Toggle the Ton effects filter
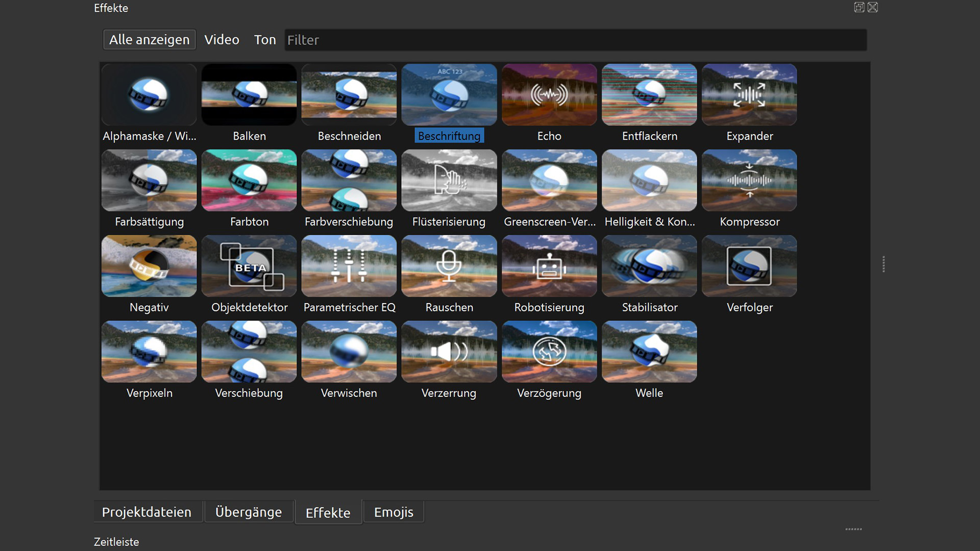 pyautogui.click(x=265, y=40)
